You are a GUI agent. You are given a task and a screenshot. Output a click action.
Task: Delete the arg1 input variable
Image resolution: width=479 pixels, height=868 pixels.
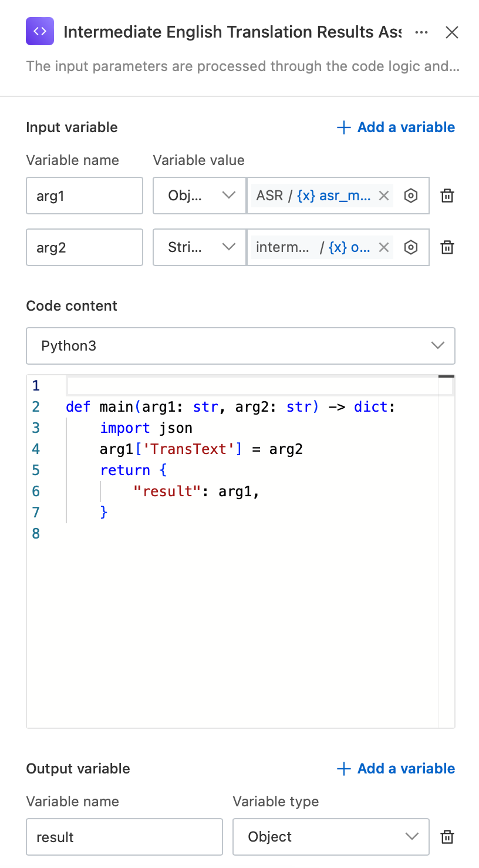point(447,196)
